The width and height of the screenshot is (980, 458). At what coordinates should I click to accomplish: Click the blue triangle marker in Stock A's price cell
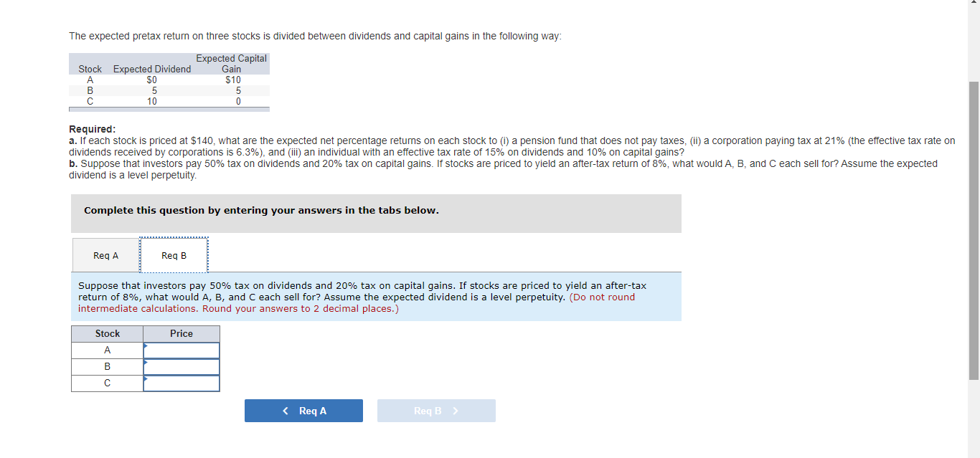146,345
